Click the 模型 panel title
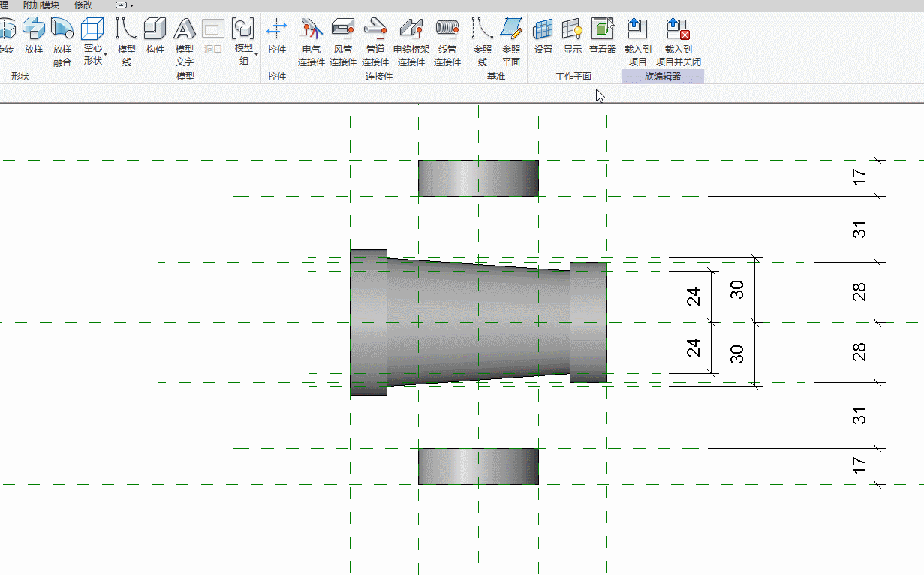This screenshot has height=575, width=924. [185, 77]
